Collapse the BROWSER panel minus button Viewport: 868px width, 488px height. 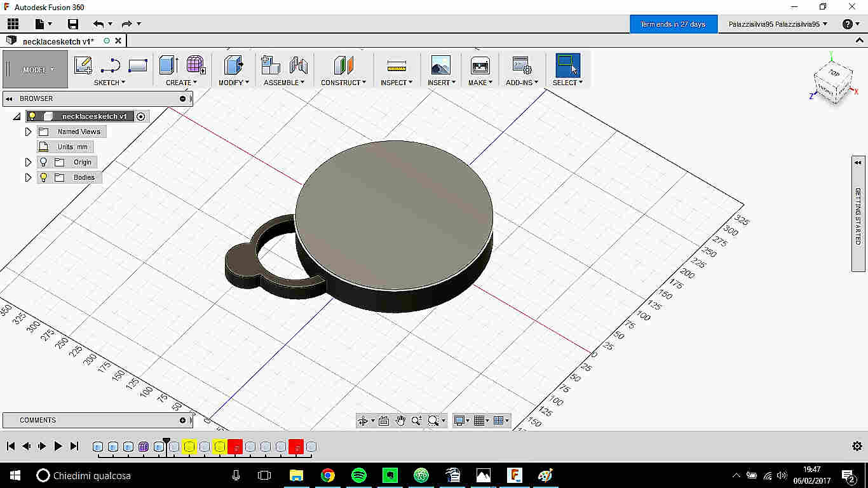tap(183, 98)
